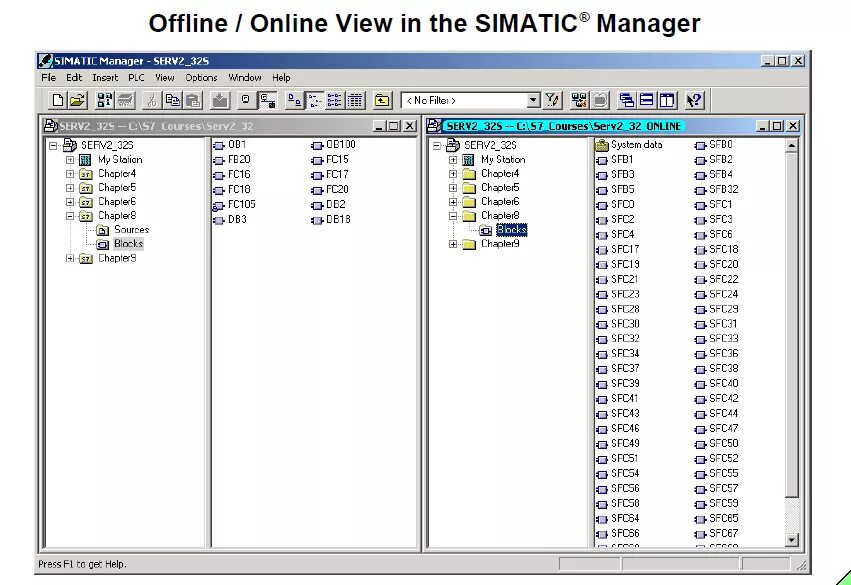851x585 pixels.
Task: Select SFB1 block in ONLINE window
Action: coord(614,160)
